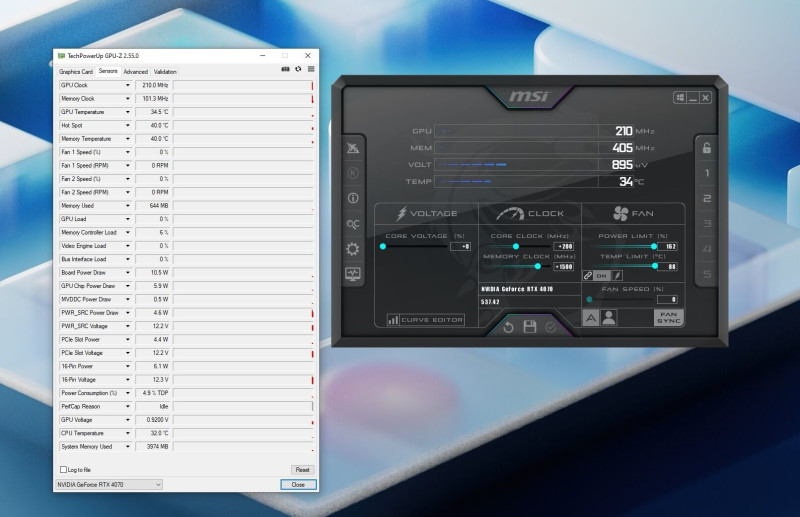Toggle the ON switch under Temp Limit
Image resolution: width=800 pixels, height=517 pixels.
602,276
